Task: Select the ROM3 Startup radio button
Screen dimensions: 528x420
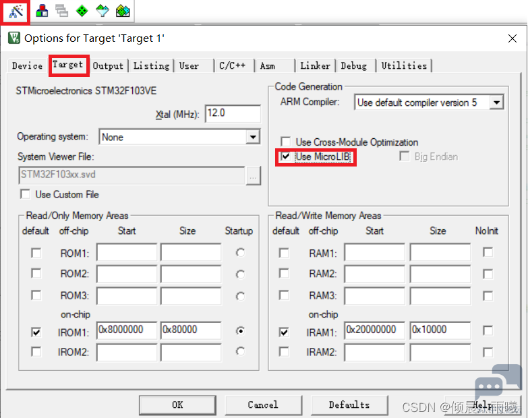Action: pyautogui.click(x=240, y=297)
